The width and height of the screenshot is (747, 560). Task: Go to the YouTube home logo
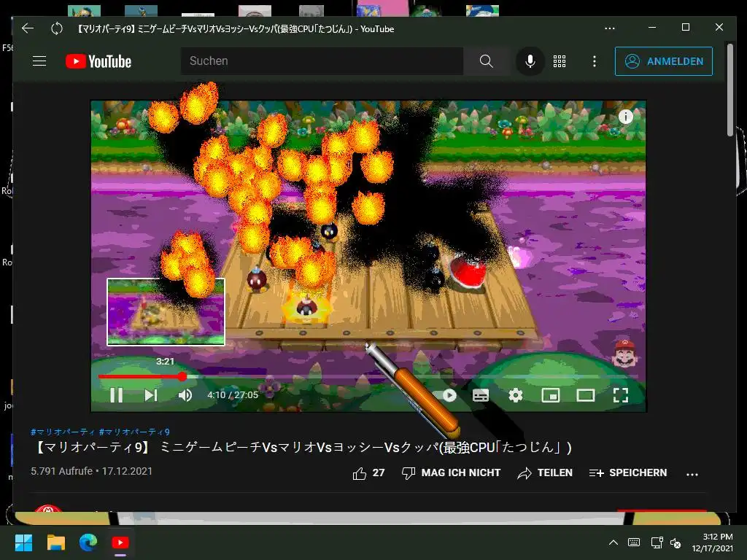coord(98,61)
